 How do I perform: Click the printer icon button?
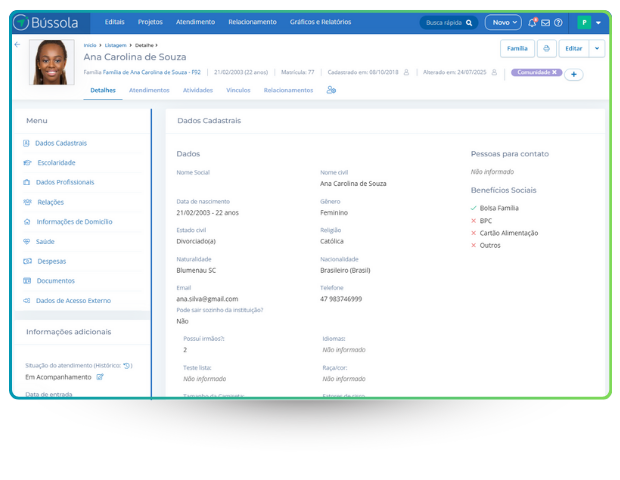click(546, 48)
